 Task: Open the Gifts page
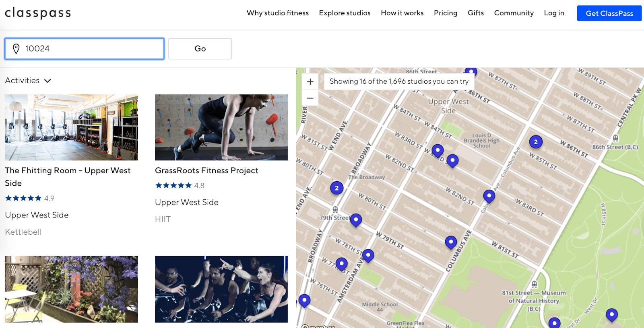tap(476, 13)
